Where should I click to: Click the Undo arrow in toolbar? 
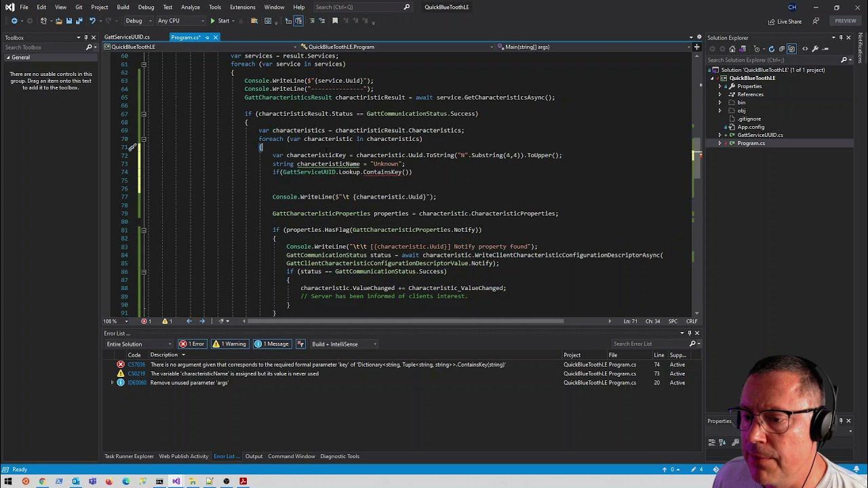coord(92,21)
